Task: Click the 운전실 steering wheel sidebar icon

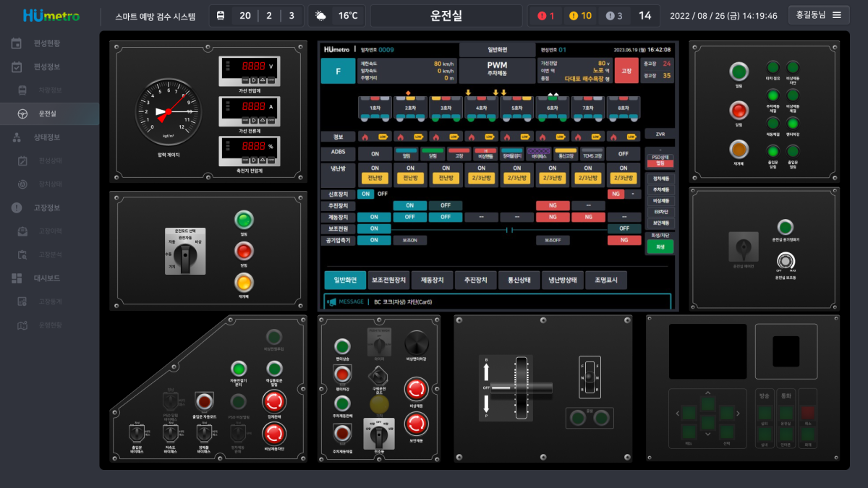Action: click(x=23, y=114)
